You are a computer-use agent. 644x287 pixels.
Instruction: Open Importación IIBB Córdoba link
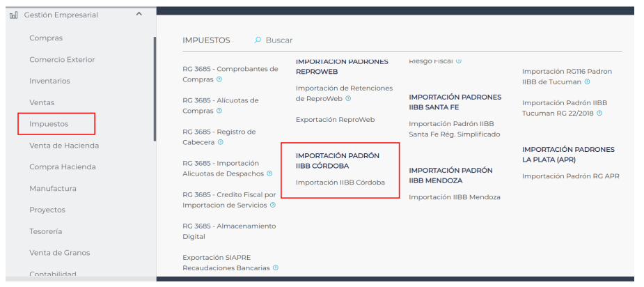tap(340, 182)
